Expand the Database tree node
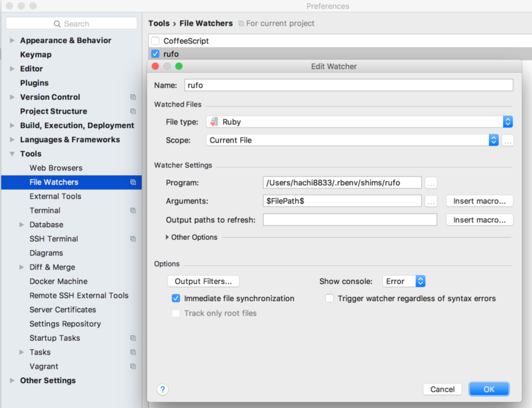Screen dimensions: 532x408 [x=21, y=225]
